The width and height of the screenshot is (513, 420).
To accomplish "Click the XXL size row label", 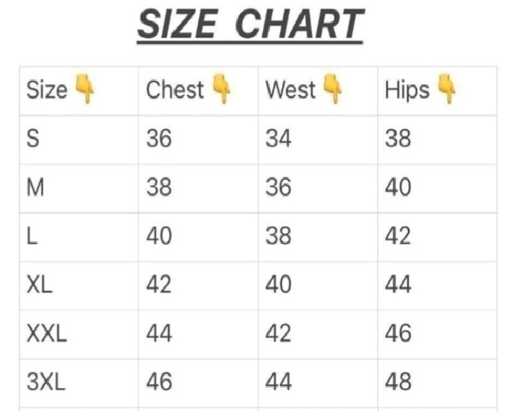I will pyautogui.click(x=47, y=334).
